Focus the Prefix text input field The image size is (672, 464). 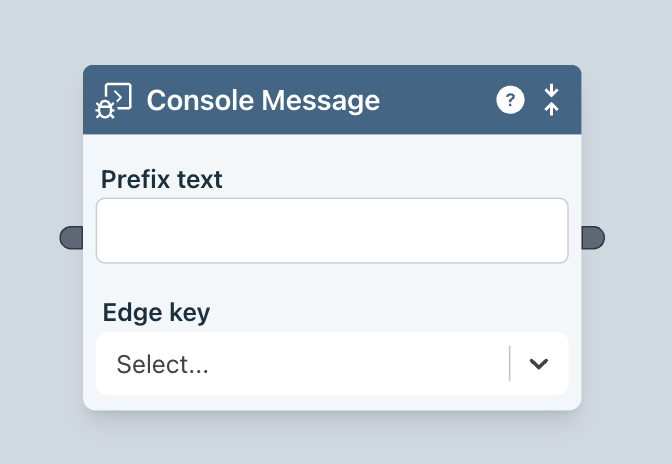[331, 231]
